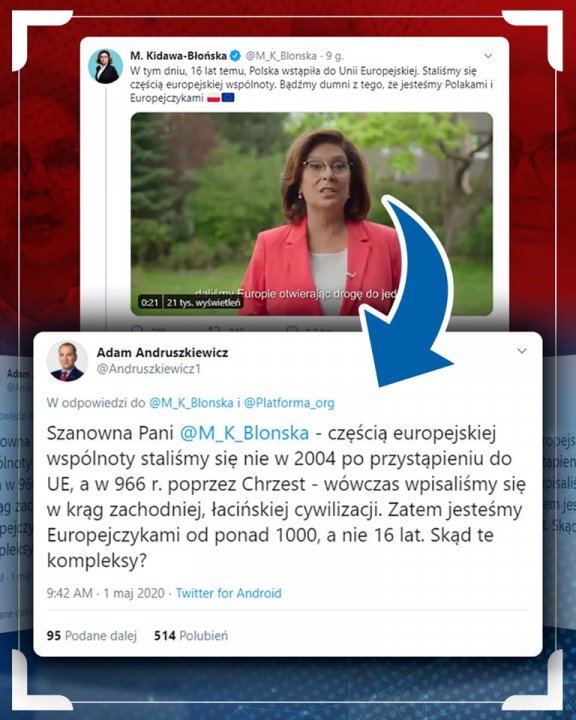Click the M. Kidawa-Błońska display name
The height and width of the screenshot is (720, 576).
tap(178, 56)
